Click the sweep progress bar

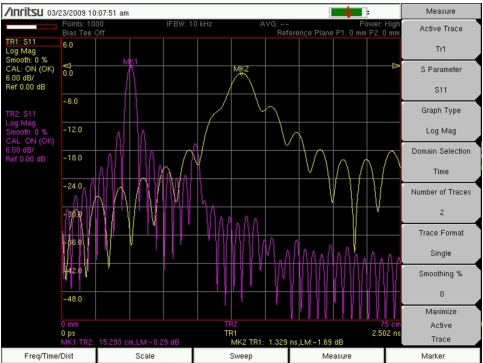pyautogui.click(x=31, y=27)
